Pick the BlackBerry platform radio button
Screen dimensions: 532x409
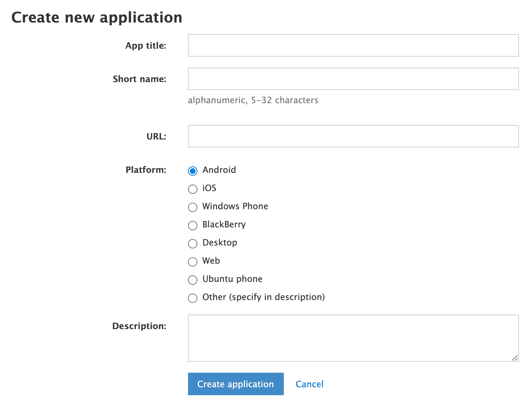[193, 225]
